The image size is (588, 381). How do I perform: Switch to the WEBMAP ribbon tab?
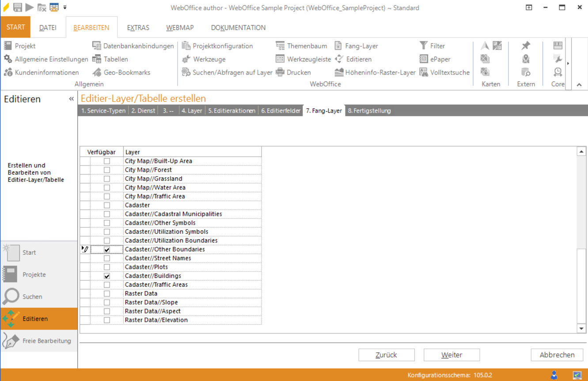180,27
